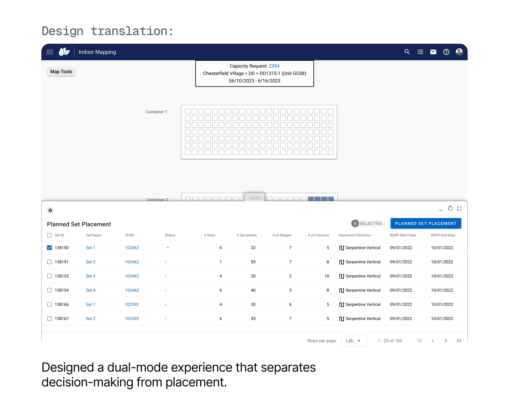Viewport: 527px width, 420px height.
Task: Open the Map Tools menu
Action: point(61,72)
